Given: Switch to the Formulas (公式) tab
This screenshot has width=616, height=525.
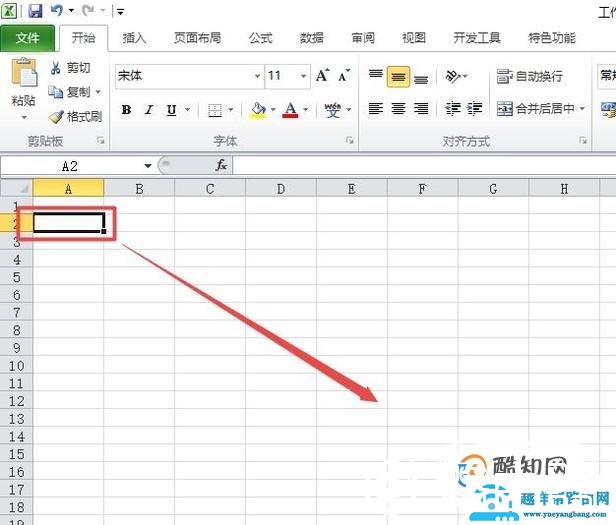Looking at the screenshot, I should pos(260,38).
